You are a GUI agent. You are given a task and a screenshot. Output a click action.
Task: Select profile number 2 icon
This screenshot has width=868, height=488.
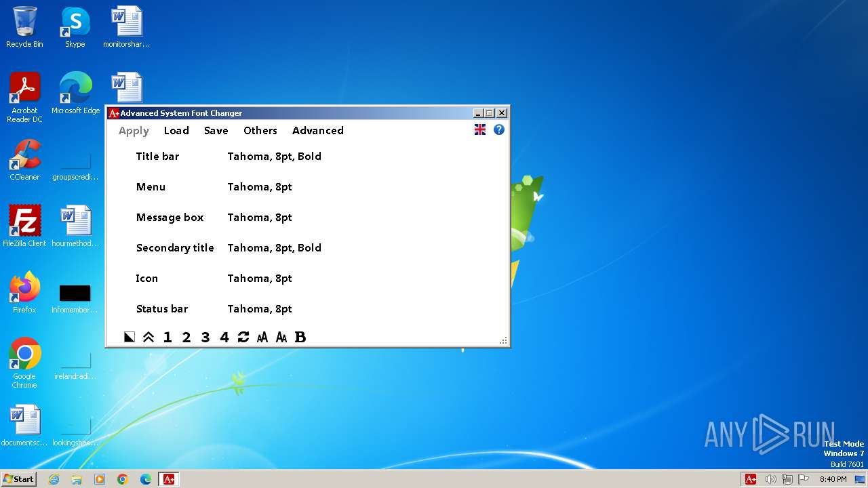(186, 337)
